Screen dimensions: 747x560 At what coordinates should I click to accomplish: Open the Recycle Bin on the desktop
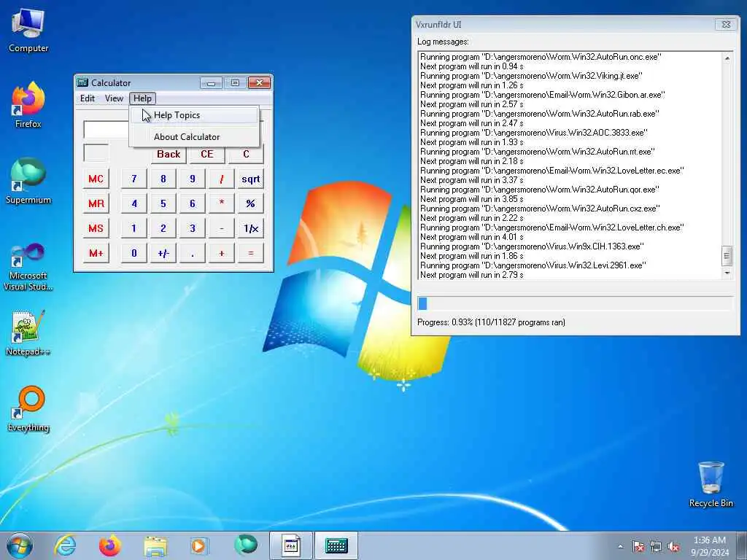(x=711, y=484)
